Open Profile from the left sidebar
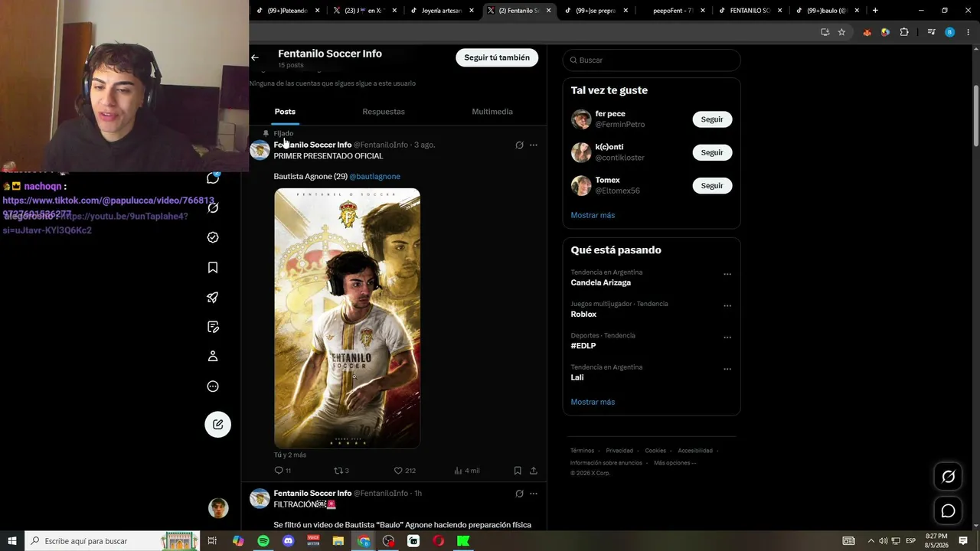The height and width of the screenshot is (551, 980). 213,356
